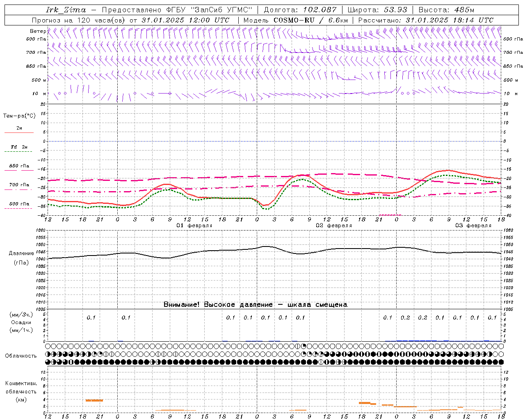Click the station name Irk_Zima
The image size is (525, 420).
[66, 10]
